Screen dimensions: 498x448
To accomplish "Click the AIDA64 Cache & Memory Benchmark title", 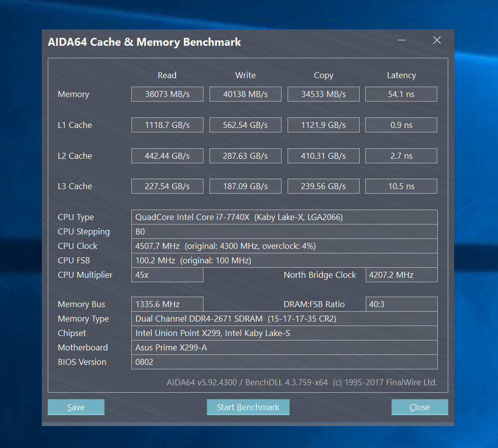I will point(144,42).
